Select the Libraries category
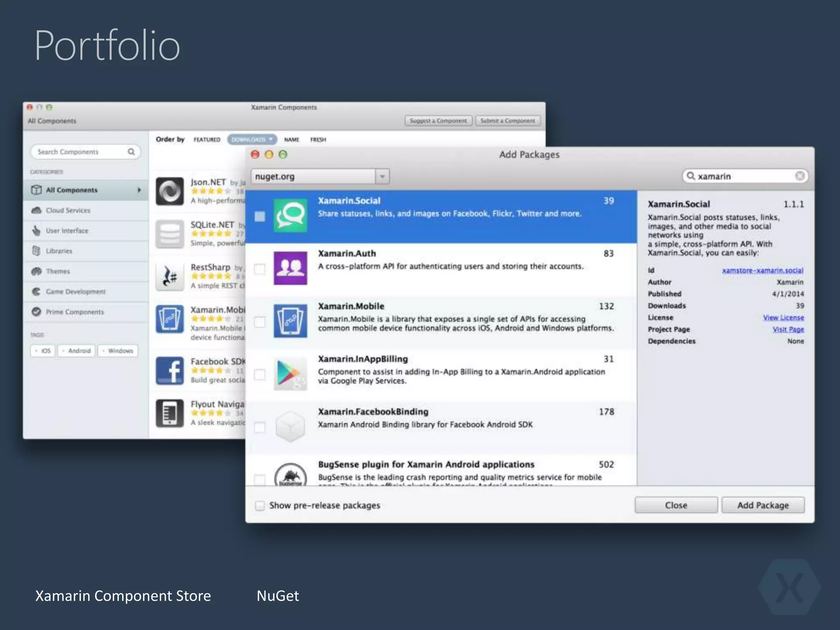The height and width of the screenshot is (630, 840). (86, 251)
